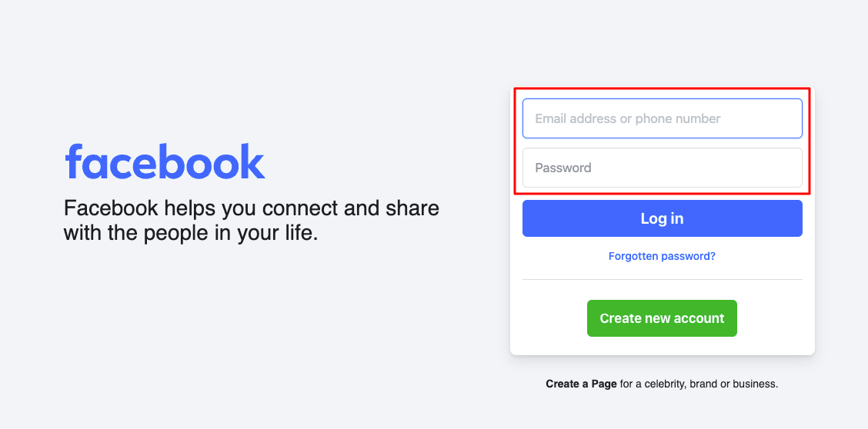Click the first letter "f" of the facebook logo

[74, 161]
